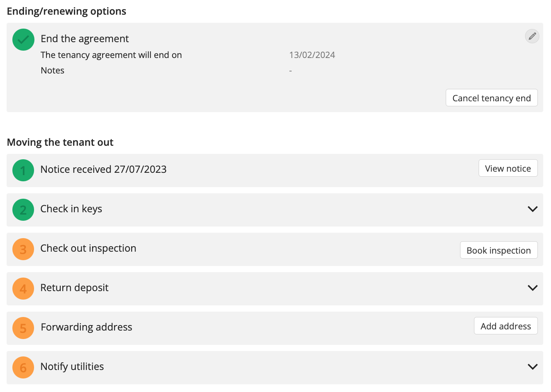Expand the Notify utilities chevron

533,367
